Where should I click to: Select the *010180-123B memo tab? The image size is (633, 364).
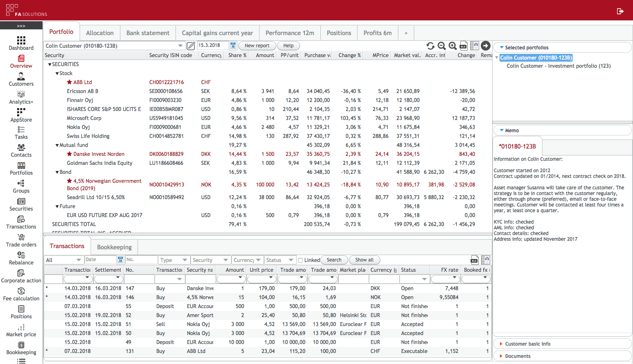[518, 146]
